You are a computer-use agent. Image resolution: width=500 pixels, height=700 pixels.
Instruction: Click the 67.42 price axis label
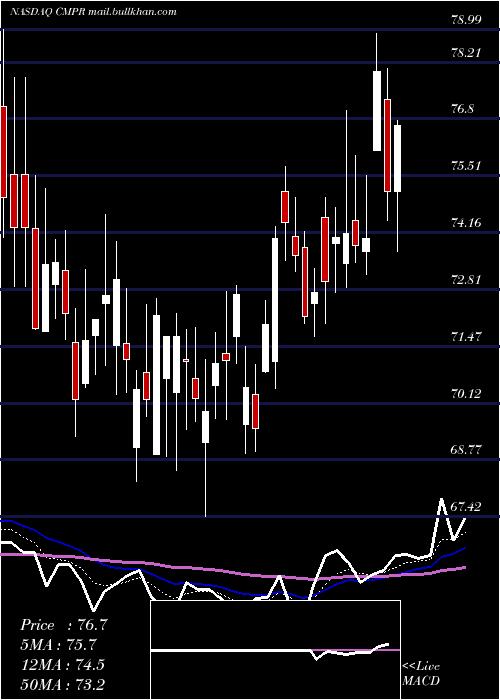(x=466, y=506)
